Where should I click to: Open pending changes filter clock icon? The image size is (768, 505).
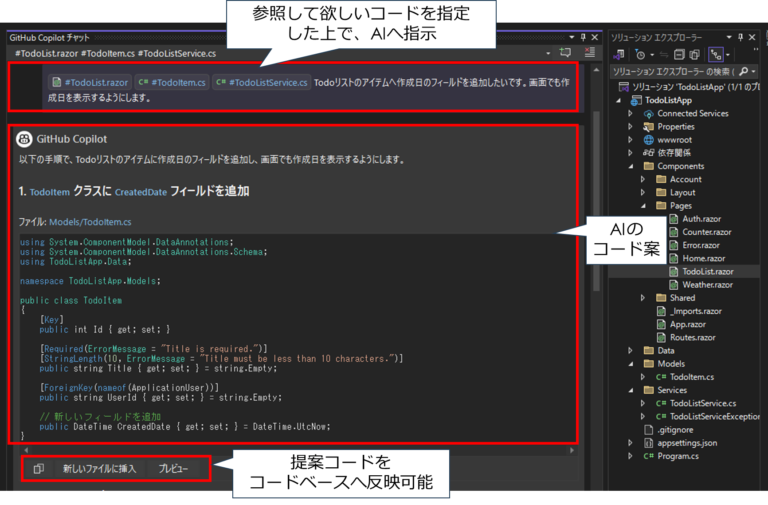tap(640, 54)
